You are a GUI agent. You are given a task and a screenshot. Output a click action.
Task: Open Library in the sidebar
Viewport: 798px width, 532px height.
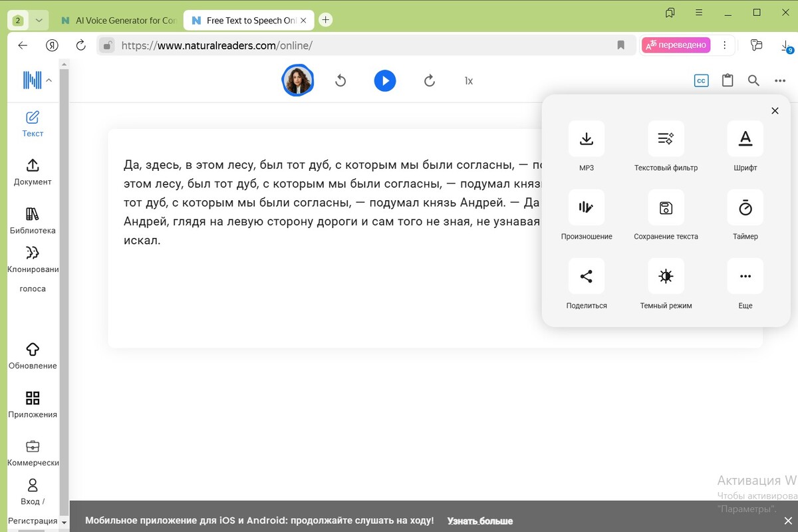pyautogui.click(x=33, y=221)
